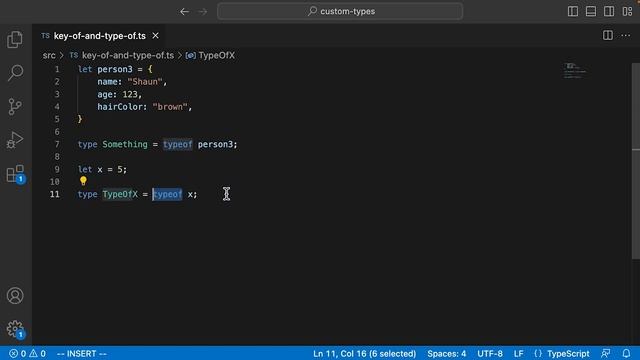Image resolution: width=640 pixels, height=360 pixels.
Task: Click the TypeScript language mode status
Action: coord(568,353)
